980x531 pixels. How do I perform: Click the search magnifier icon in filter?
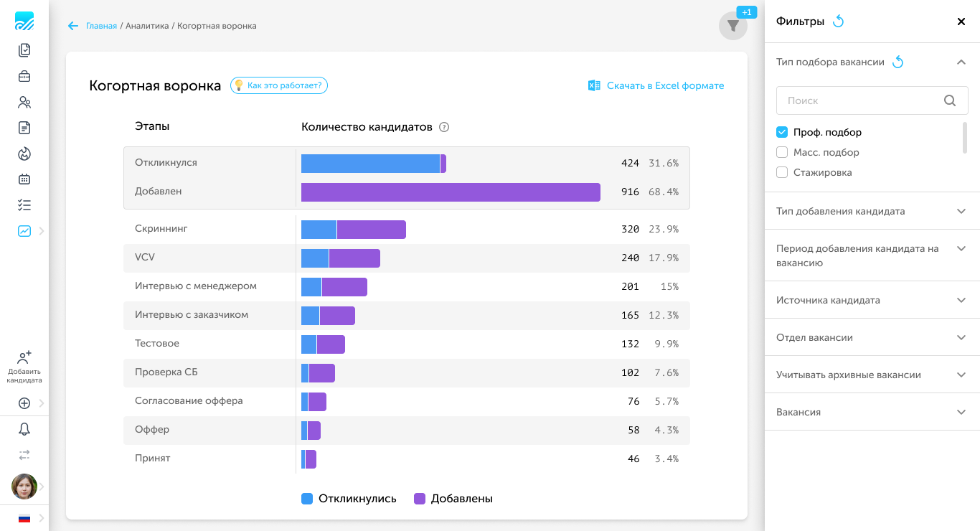(950, 100)
